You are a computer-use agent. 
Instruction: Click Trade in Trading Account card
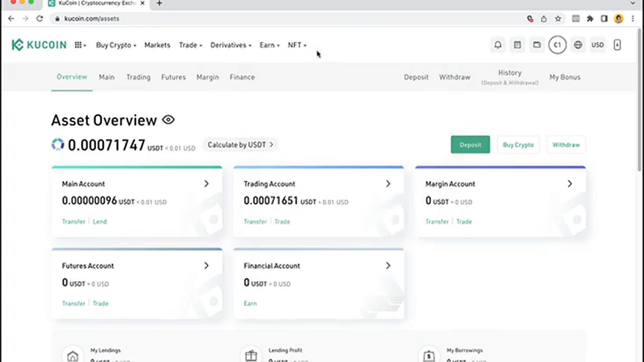[282, 222]
